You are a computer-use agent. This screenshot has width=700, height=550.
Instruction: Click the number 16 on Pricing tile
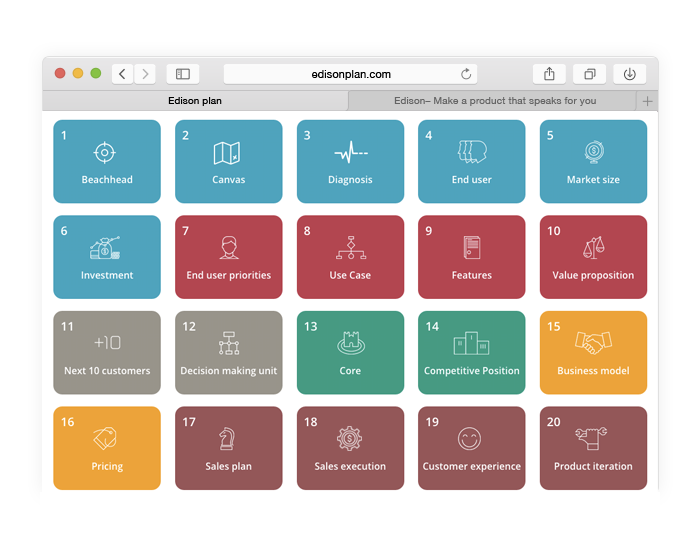(x=68, y=422)
